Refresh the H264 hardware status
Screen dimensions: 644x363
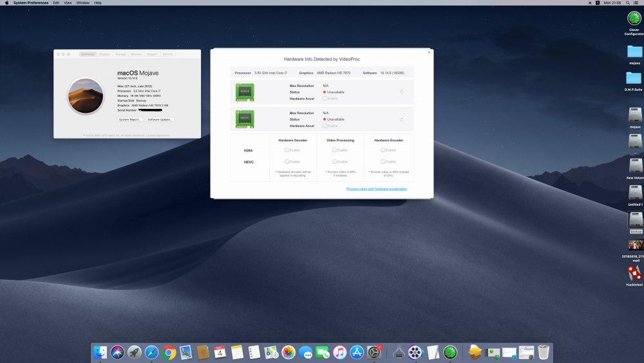click(402, 92)
